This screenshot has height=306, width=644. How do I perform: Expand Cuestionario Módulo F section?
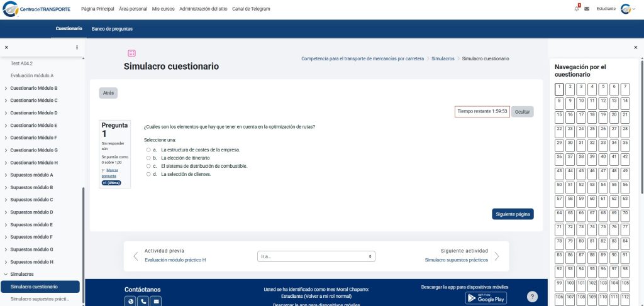tap(6, 138)
